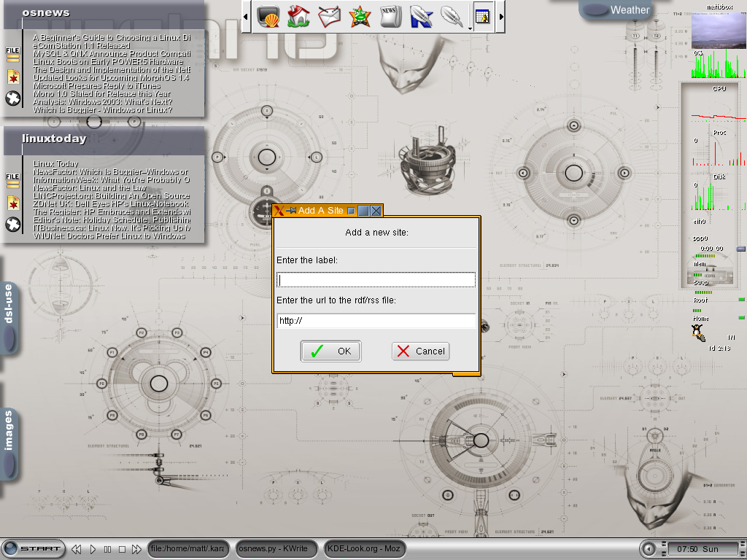Open headline "eComStation 1.1 Released"
The height and width of the screenshot is (560, 747).
tap(82, 46)
